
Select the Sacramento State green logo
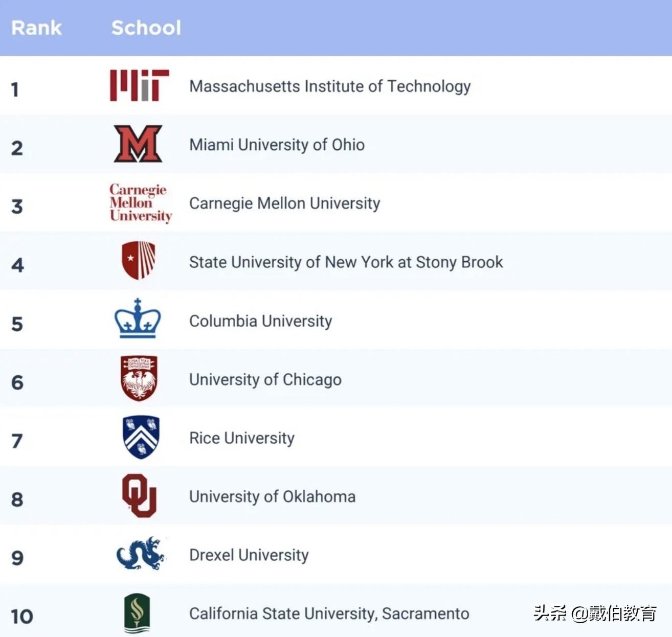coord(137,613)
